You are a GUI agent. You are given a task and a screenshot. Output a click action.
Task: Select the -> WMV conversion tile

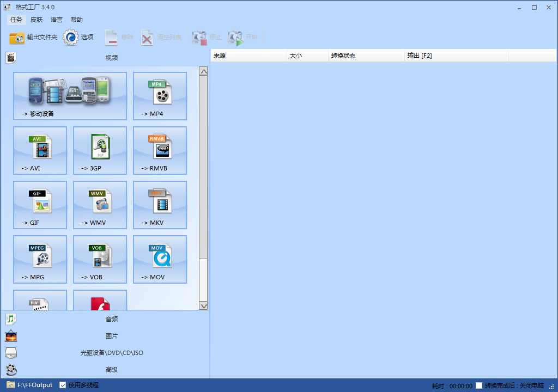tap(100, 205)
